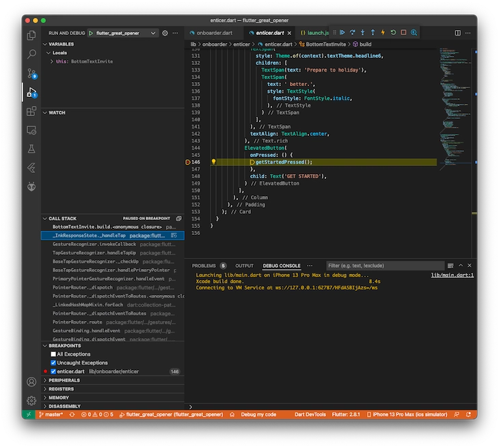Switch to the onboarder.dart editor tab

pyautogui.click(x=211, y=33)
